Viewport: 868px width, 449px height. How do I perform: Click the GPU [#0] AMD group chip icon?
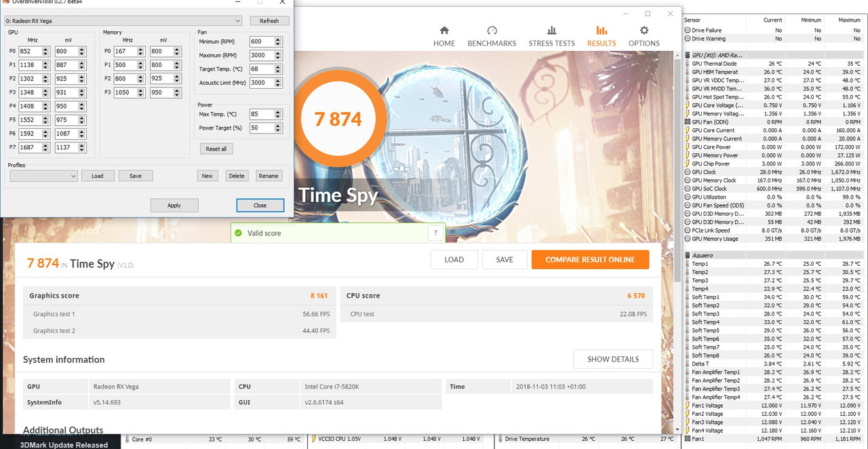tap(688, 55)
